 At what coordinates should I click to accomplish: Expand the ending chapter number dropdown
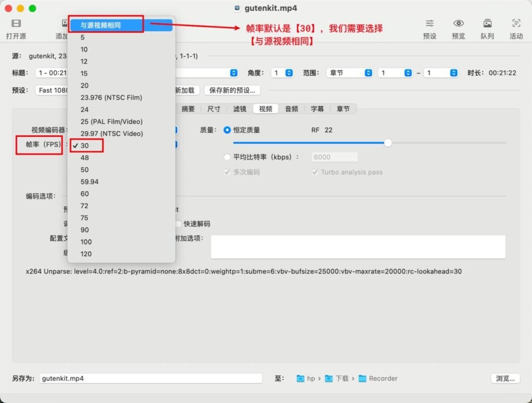pos(442,73)
